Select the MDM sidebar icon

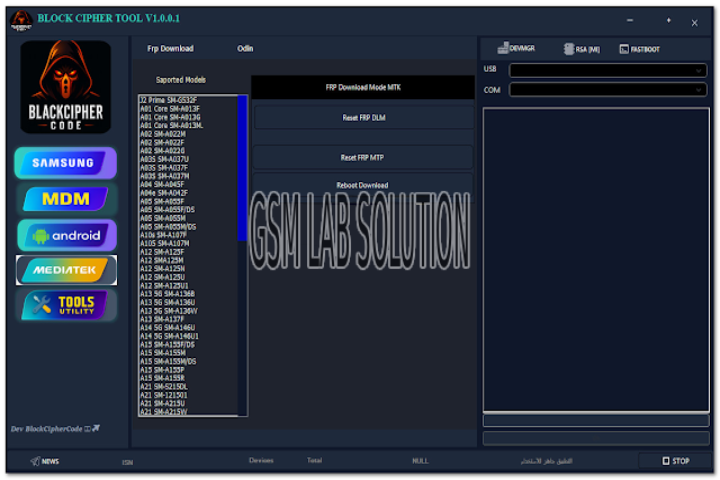(66, 199)
